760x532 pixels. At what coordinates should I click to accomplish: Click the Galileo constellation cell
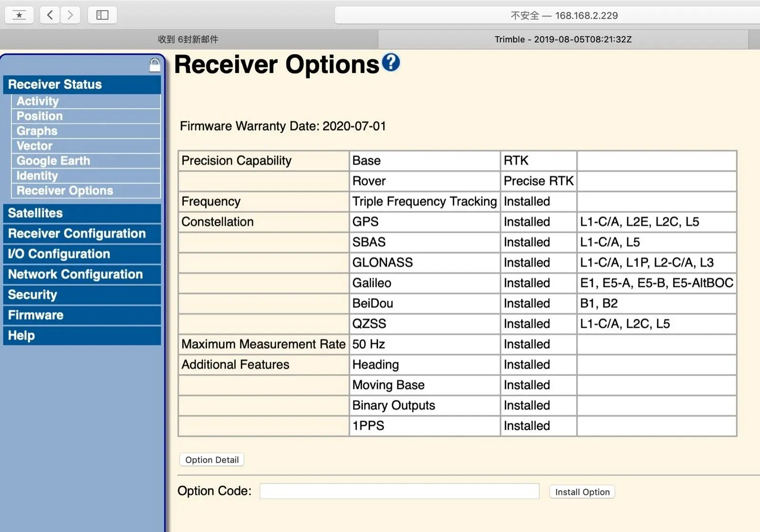[x=425, y=284]
